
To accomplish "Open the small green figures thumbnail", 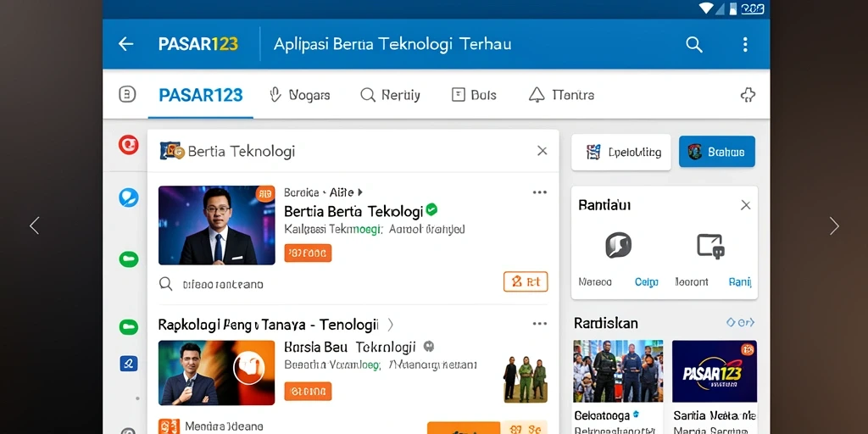I will click(x=525, y=379).
